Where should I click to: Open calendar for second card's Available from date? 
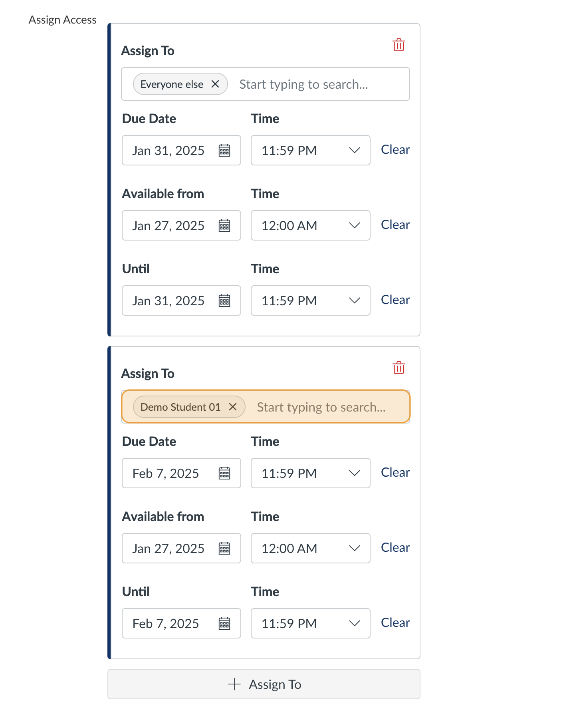pos(225,548)
